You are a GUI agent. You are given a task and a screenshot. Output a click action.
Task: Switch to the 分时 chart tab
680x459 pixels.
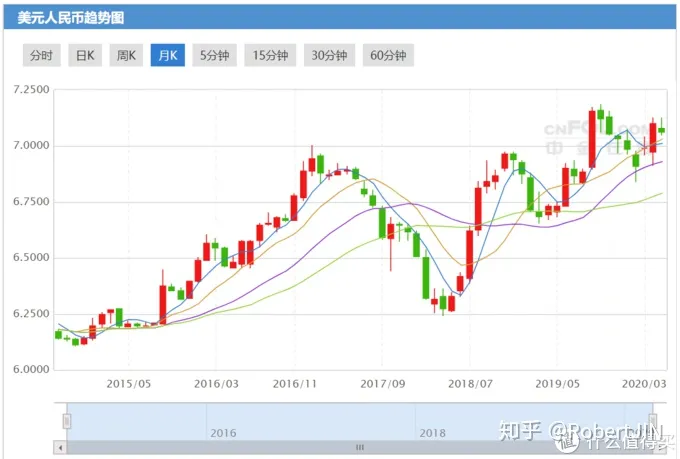tap(42, 55)
